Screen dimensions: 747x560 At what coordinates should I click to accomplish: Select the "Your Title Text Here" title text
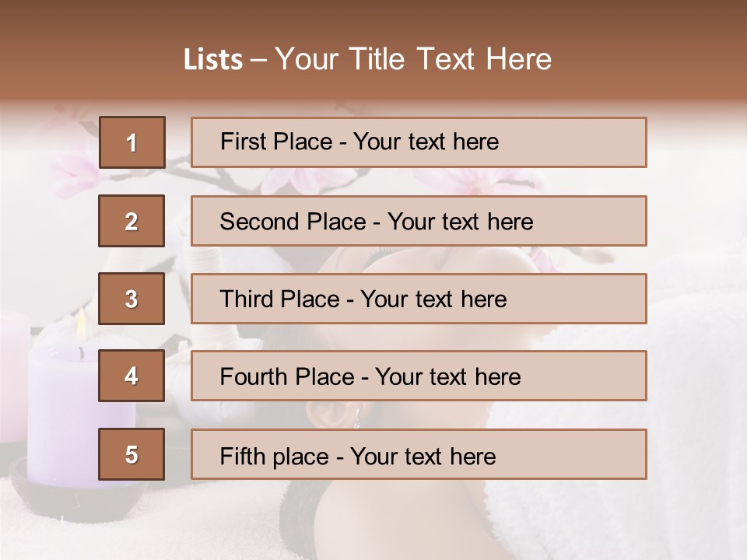[x=413, y=60]
